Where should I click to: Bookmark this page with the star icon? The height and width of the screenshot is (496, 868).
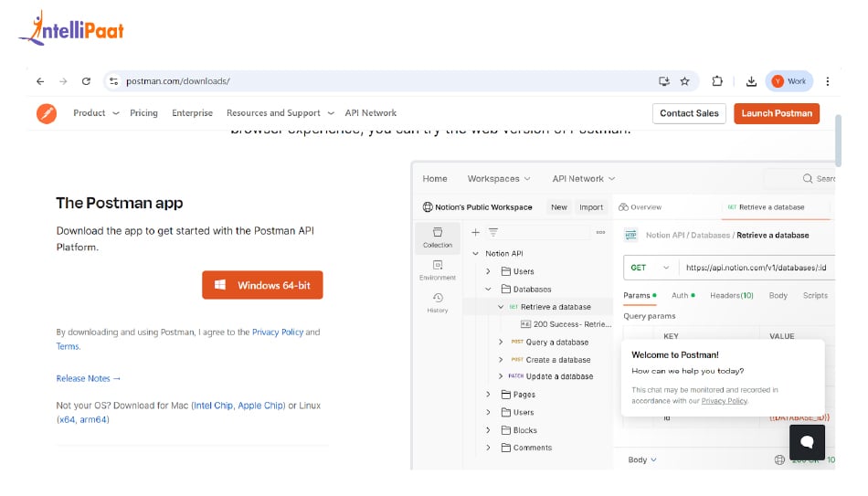684,81
